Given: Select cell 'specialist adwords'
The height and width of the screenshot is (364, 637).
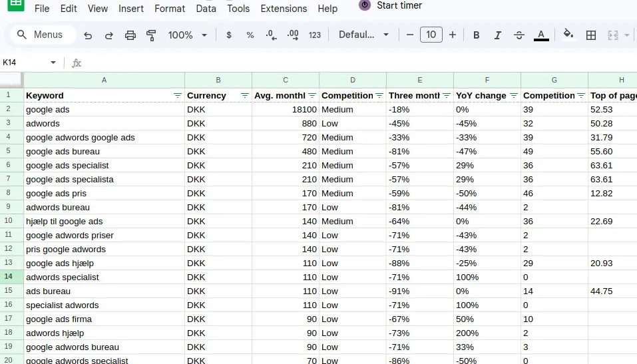Looking at the screenshot, I should pos(104,305).
